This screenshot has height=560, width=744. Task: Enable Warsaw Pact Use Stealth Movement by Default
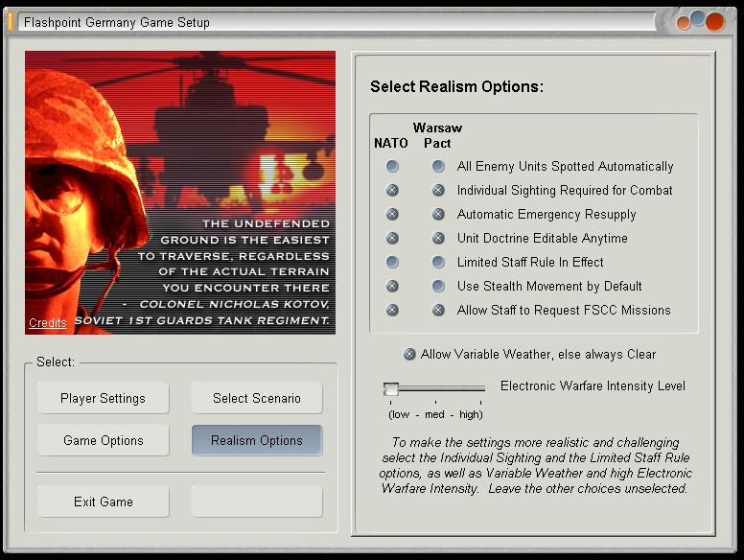(x=438, y=286)
